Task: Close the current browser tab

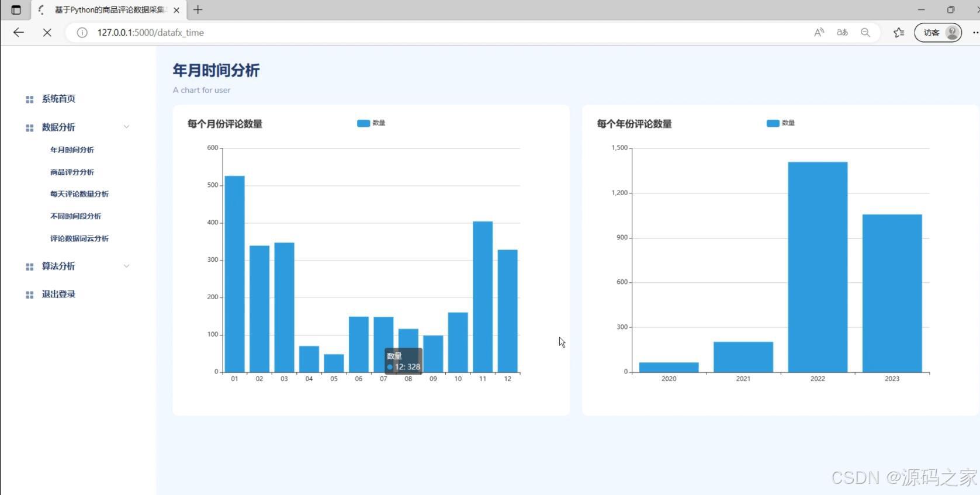Action: pyautogui.click(x=176, y=10)
